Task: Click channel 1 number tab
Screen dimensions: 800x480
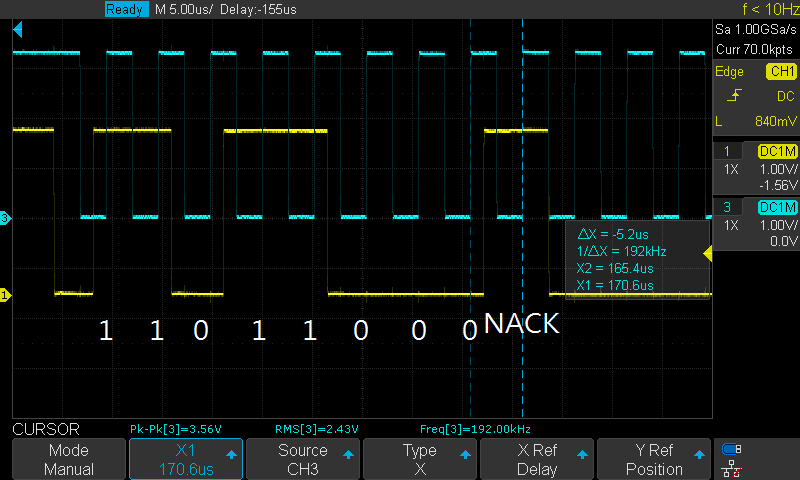Action: click(727, 151)
